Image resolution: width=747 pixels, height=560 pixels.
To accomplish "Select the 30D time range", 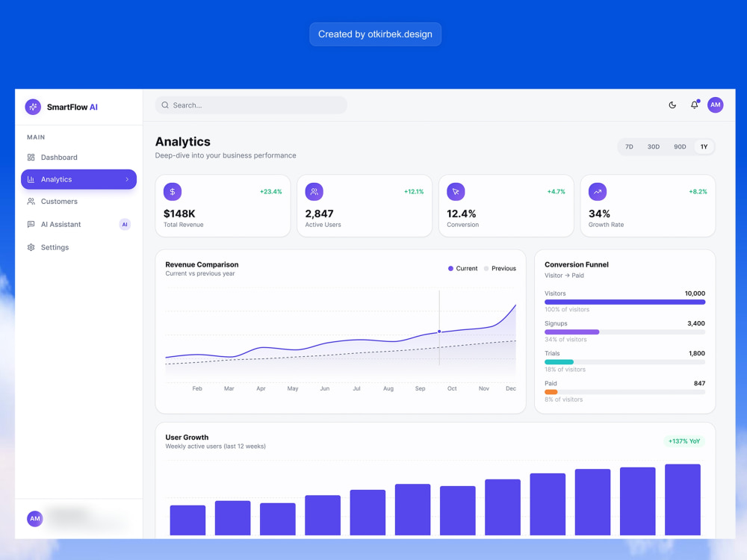I will (653, 146).
